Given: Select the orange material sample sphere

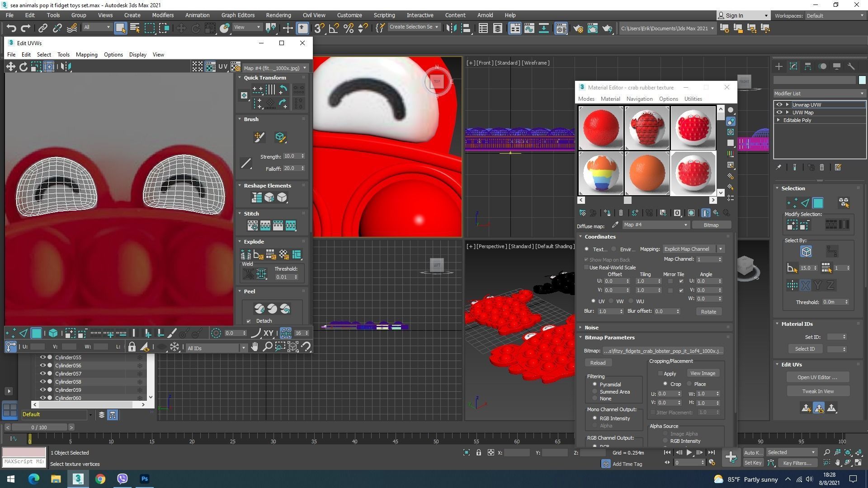Looking at the screenshot, I should point(647,174).
